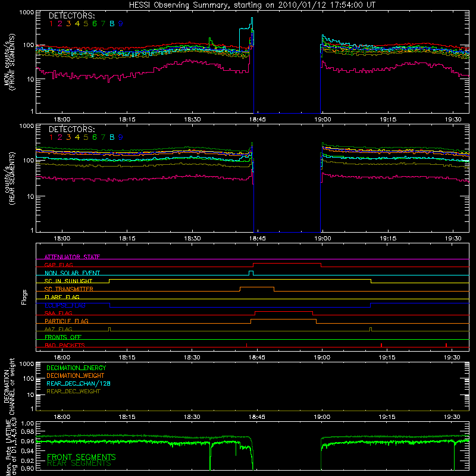This screenshot has width=476, height=476.
Task: Select detector 3 in front segments legend
Action: (x=68, y=24)
